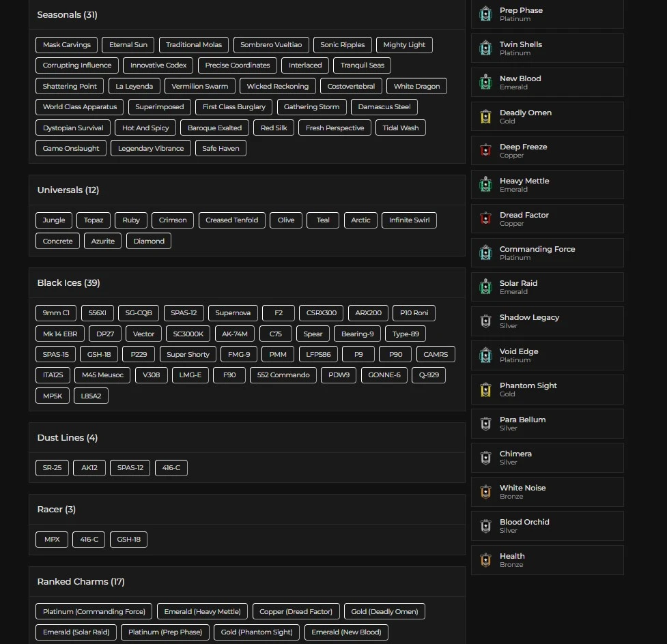This screenshot has width=667, height=644.
Task: Click the New Blood emerald charm icon
Action: [485, 83]
